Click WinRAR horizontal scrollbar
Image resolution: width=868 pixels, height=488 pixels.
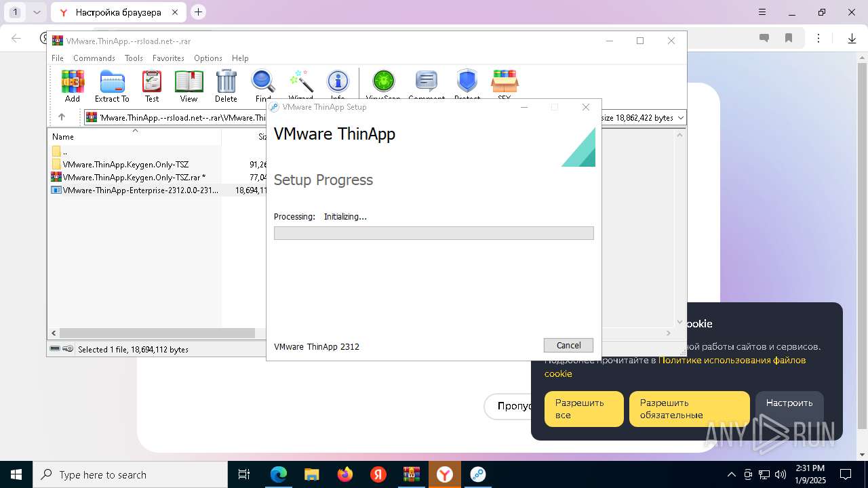click(157, 333)
